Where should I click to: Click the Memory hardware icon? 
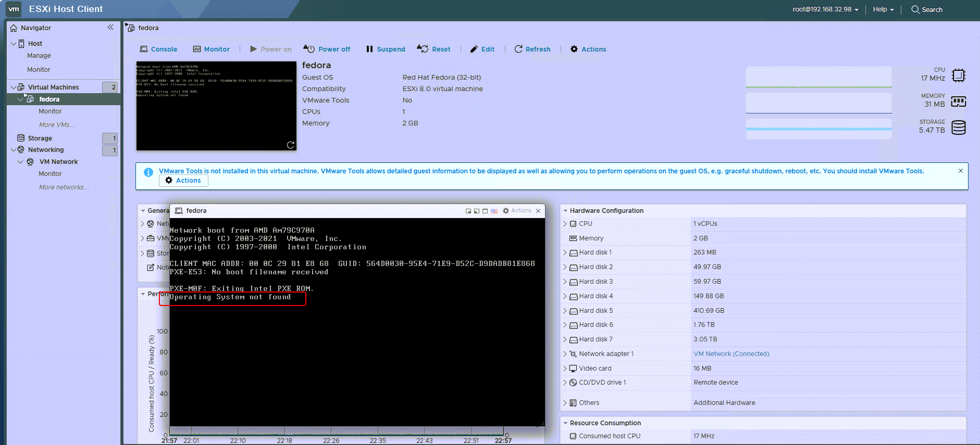click(573, 238)
